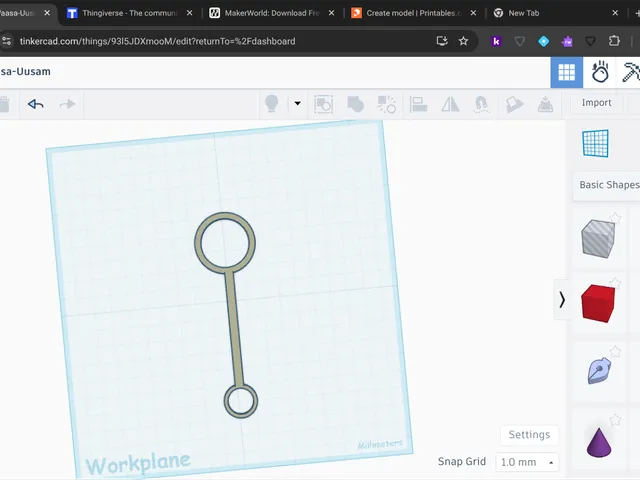The width and height of the screenshot is (640, 480).
Task: Open the blue diamond extension icon
Action: (x=543, y=41)
